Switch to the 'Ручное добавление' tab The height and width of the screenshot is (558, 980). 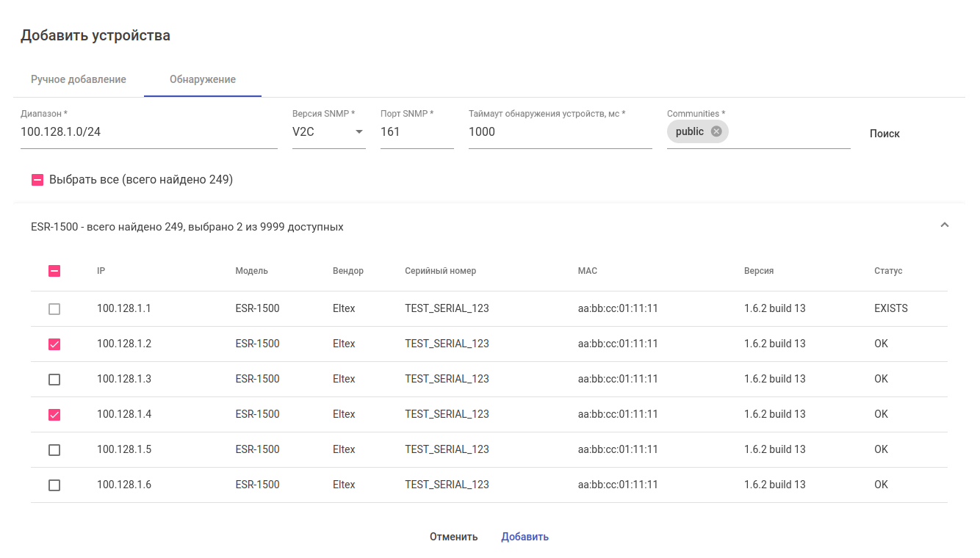pos(79,79)
